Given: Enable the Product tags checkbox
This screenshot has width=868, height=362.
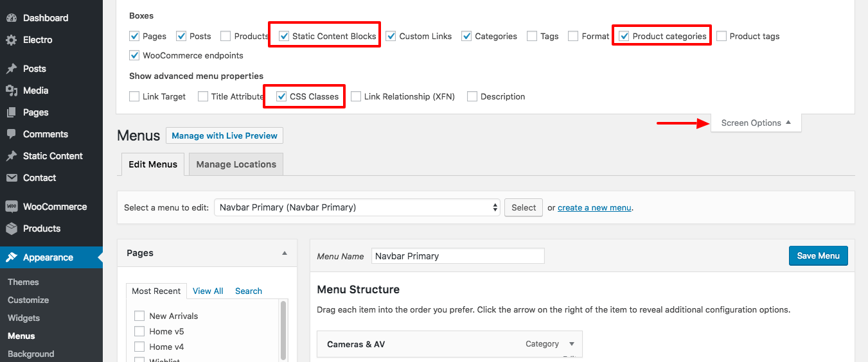Looking at the screenshot, I should 722,36.
